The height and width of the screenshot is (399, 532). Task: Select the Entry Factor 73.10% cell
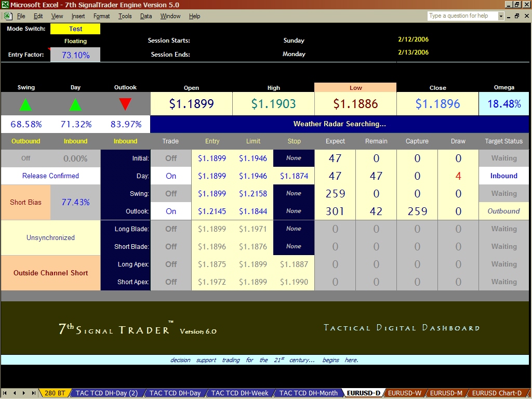[75, 55]
